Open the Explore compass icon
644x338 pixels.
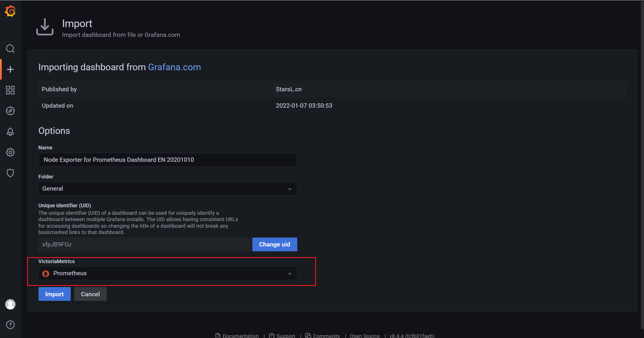coord(10,111)
